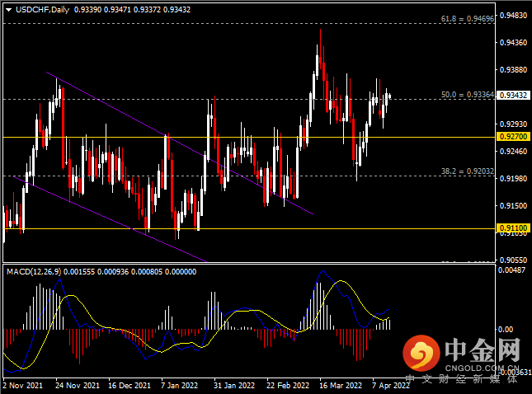Select the MACD(12,26,9) indicator label
The image size is (532, 394).
(34, 271)
